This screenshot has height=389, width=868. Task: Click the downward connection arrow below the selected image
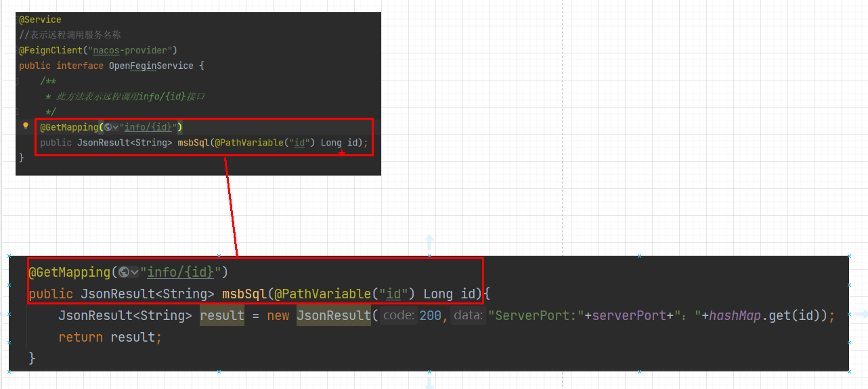429,382
